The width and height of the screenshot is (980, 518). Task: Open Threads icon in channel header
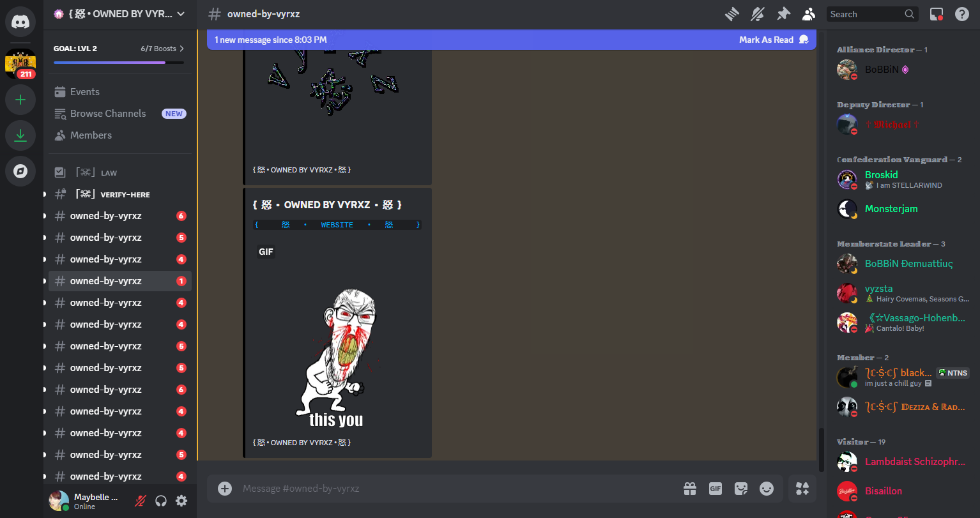(732, 14)
